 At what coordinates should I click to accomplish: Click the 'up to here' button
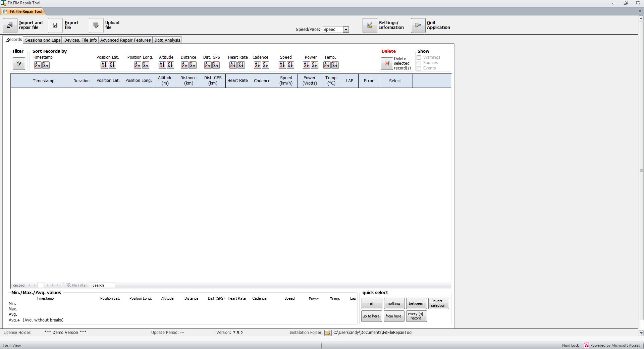(371, 316)
